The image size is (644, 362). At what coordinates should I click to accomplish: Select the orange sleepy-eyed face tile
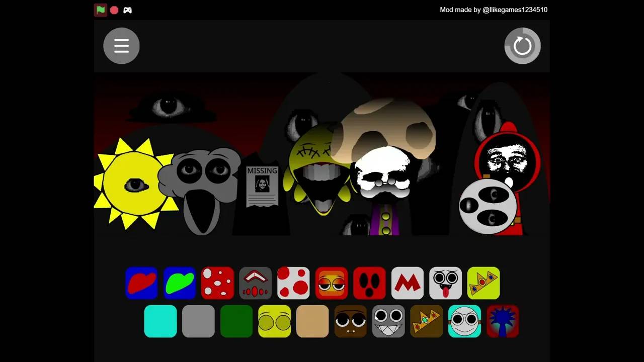coord(332,283)
